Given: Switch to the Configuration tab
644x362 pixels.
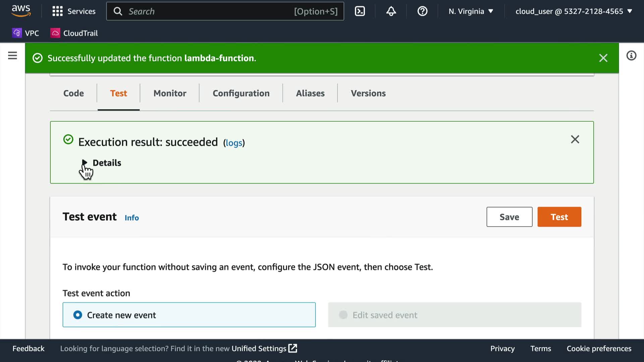Looking at the screenshot, I should [x=241, y=93].
